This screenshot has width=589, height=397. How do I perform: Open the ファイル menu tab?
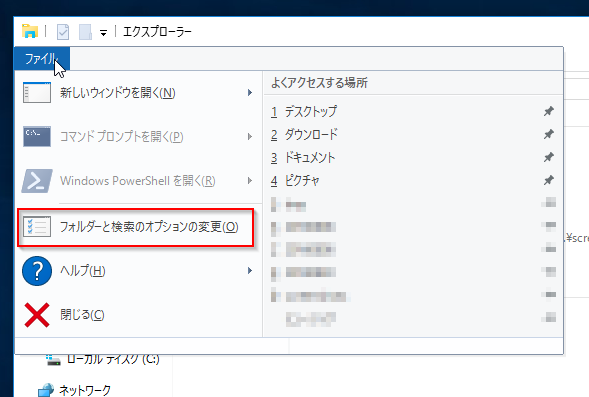[x=42, y=59]
